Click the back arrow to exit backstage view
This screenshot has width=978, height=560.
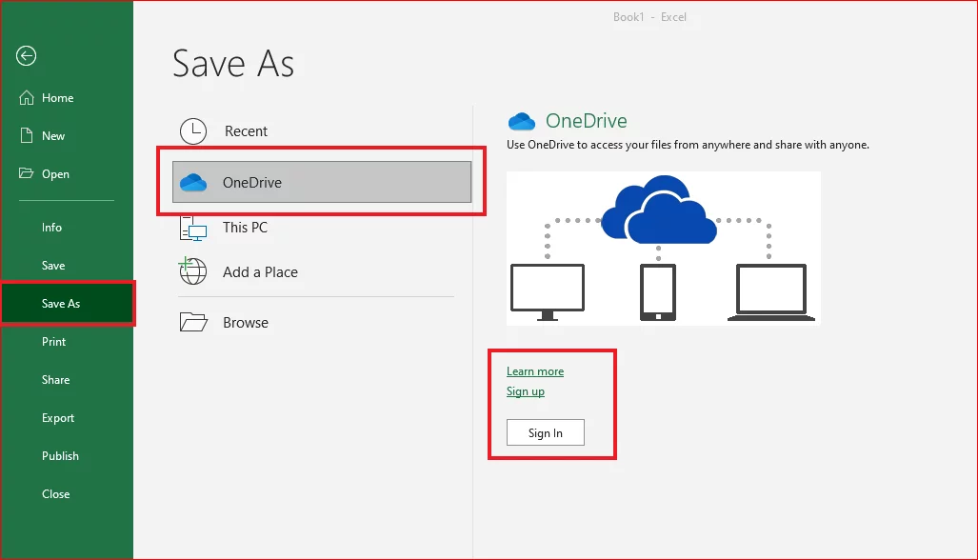(x=26, y=56)
